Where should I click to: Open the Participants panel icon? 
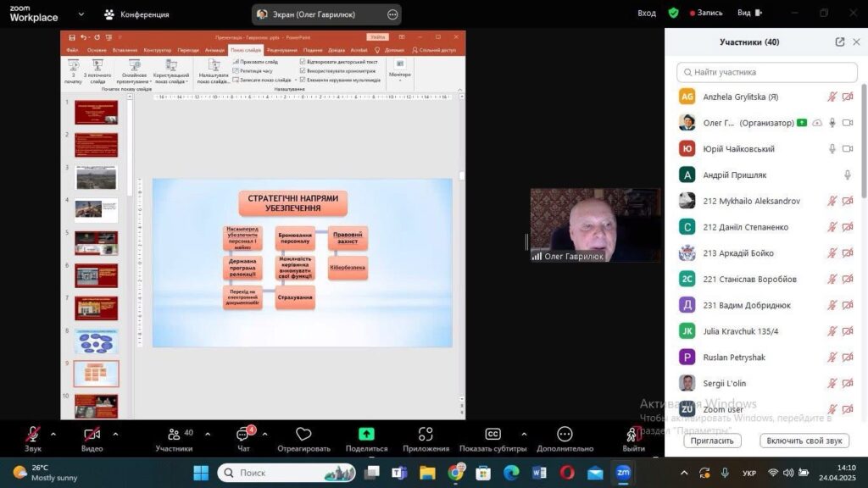(174, 435)
